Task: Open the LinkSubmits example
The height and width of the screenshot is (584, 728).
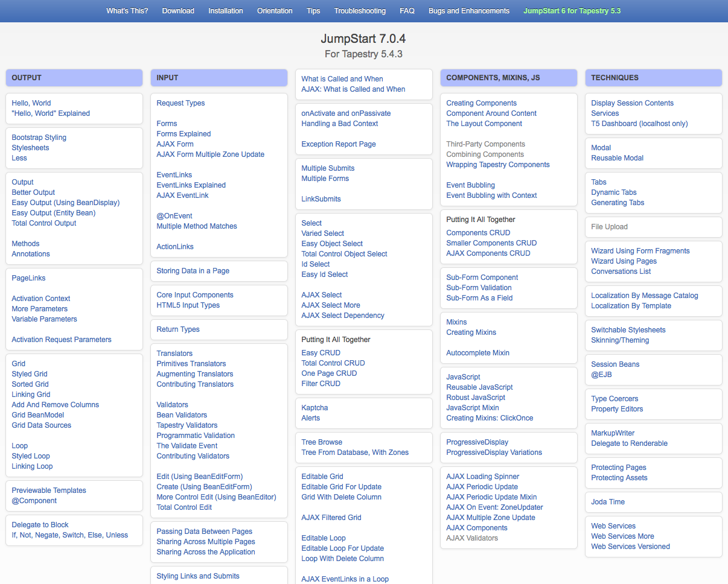Action: 321,199
